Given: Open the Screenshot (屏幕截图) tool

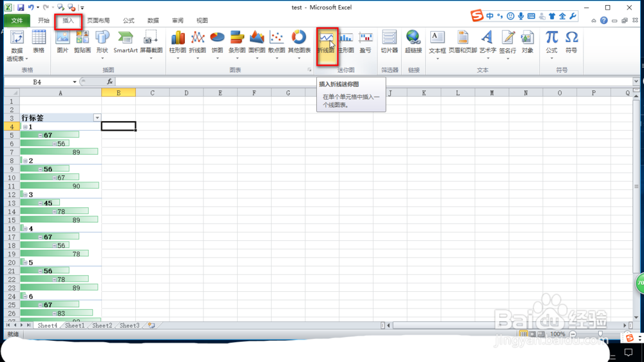Looking at the screenshot, I should [x=151, y=44].
